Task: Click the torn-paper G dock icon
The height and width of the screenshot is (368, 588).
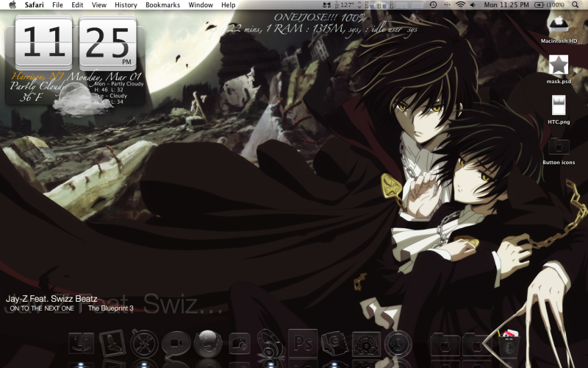Action: click(x=334, y=343)
